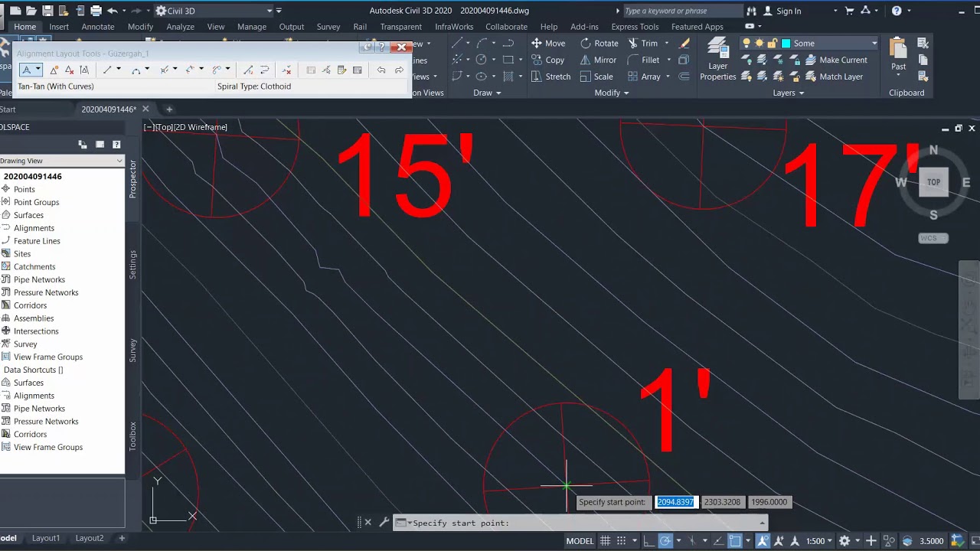Screen dimensions: 980x551
Task: Select the Fillet tool
Action: coord(643,60)
